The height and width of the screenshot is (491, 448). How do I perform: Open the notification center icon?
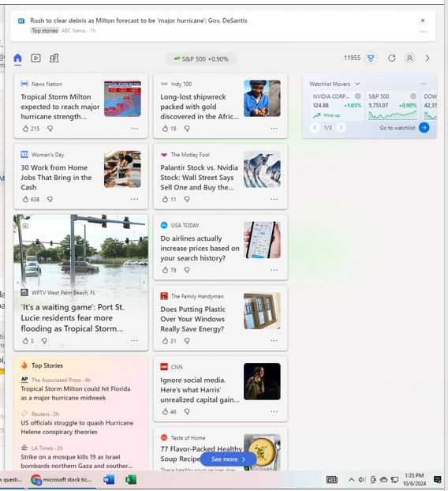pos(438,480)
